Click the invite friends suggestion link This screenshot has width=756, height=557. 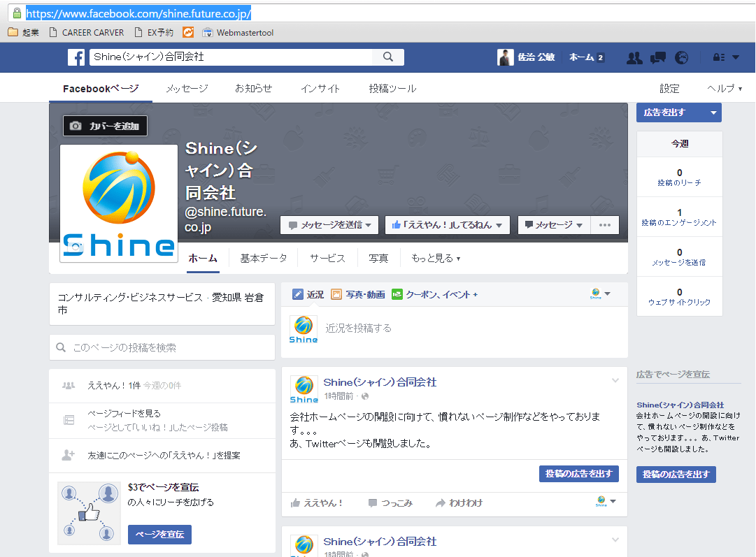(x=164, y=456)
